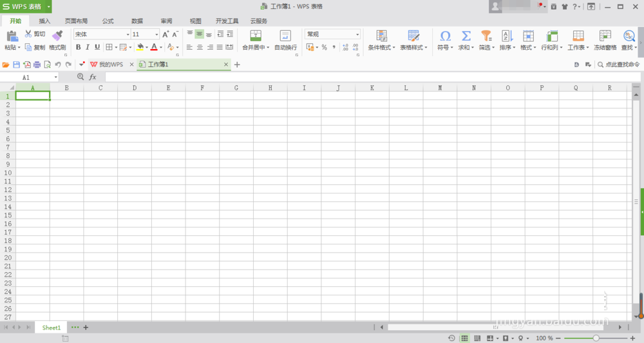Toggle top vertical alignment
Image resolution: width=644 pixels, height=343 pixels.
[190, 34]
